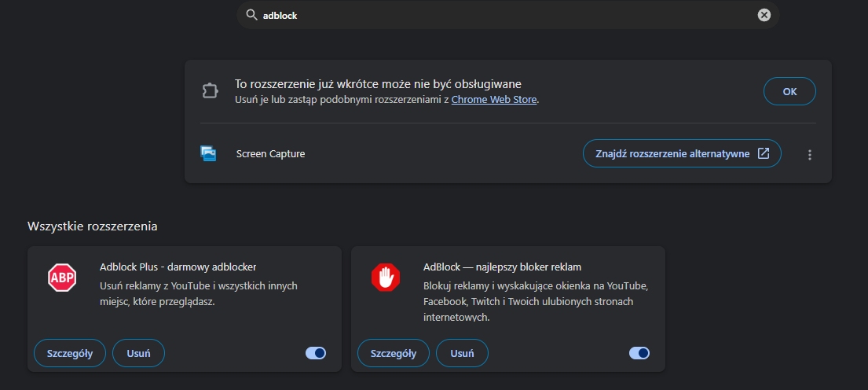Screen dimensions: 868x390
Task: Open Screen Capture three-dot menu
Action: [x=810, y=155]
